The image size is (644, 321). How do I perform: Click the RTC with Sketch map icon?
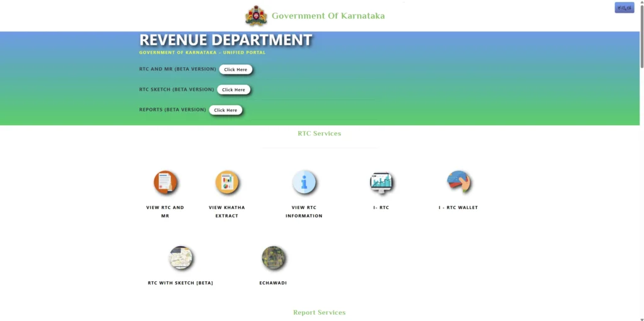click(180, 257)
